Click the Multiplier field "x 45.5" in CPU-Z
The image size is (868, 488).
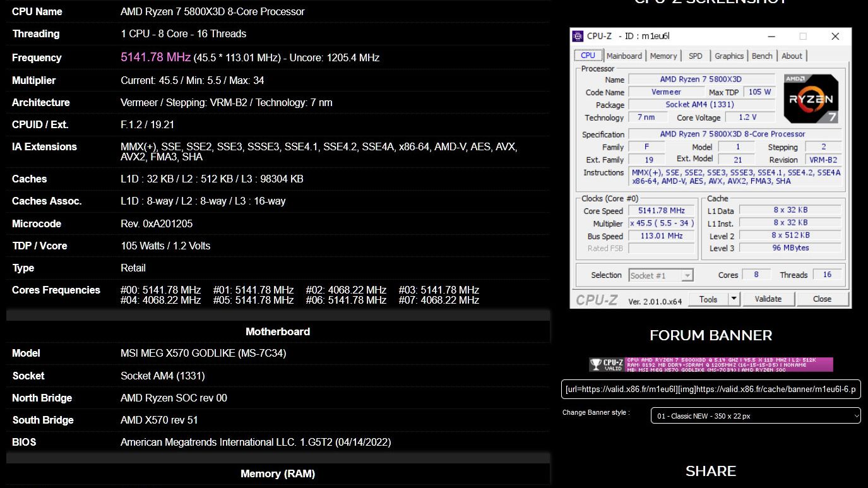click(x=662, y=223)
